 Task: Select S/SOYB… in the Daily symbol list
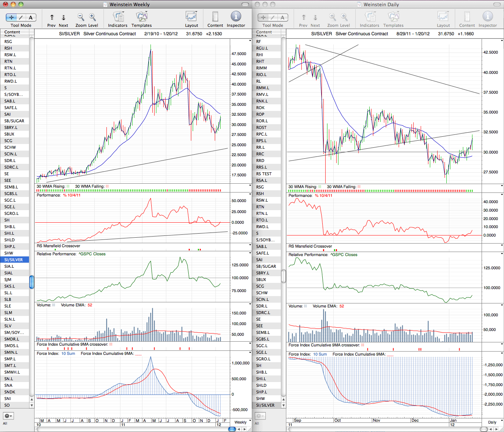[266, 240]
